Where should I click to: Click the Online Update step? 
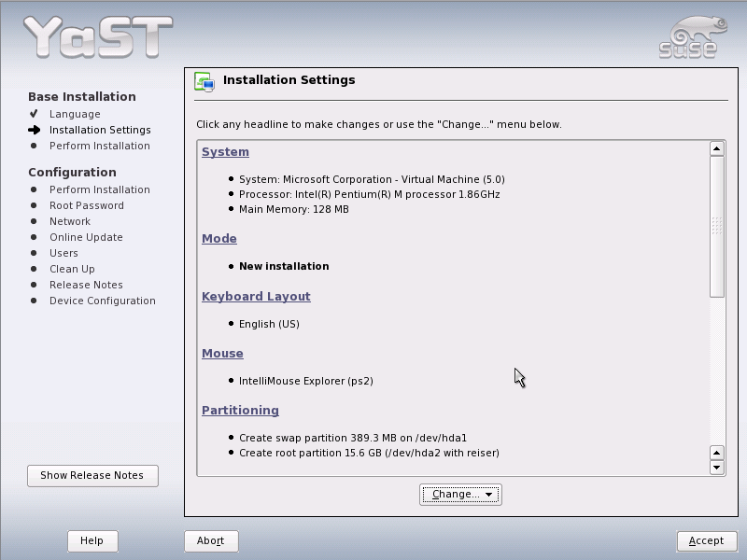coord(86,237)
